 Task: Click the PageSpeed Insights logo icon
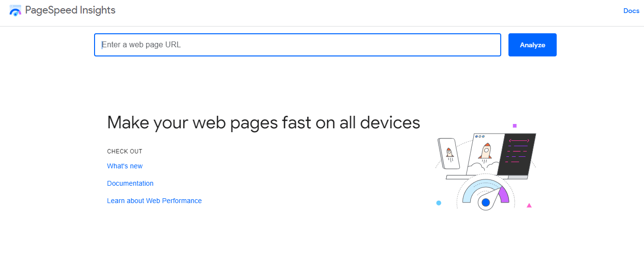click(x=15, y=10)
